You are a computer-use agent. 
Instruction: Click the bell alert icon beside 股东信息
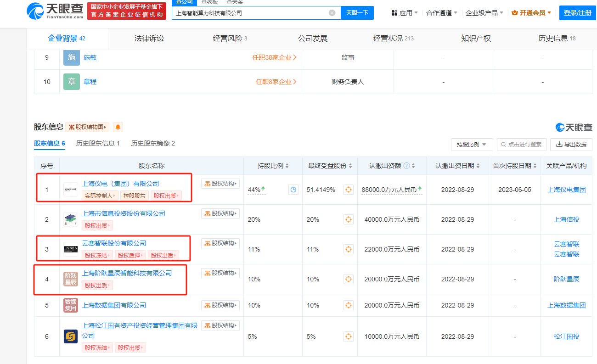[x=118, y=127]
